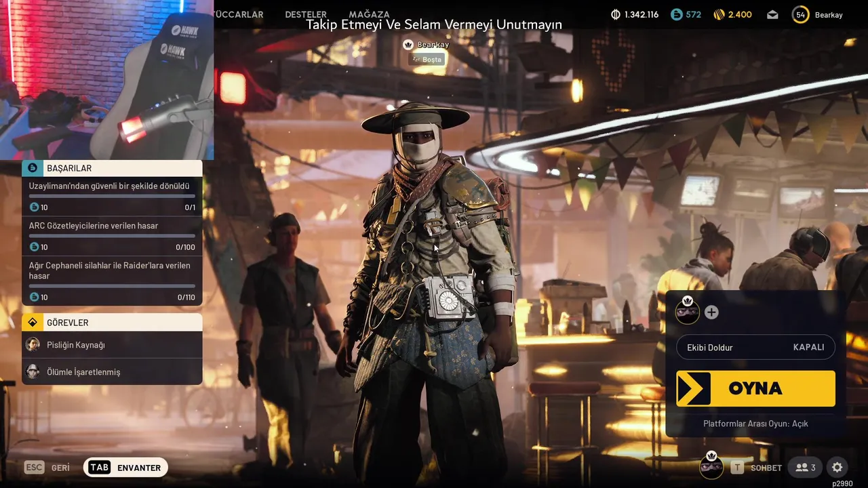The width and height of the screenshot is (868, 488).
Task: Open the mail inbox icon
Action: point(772,14)
